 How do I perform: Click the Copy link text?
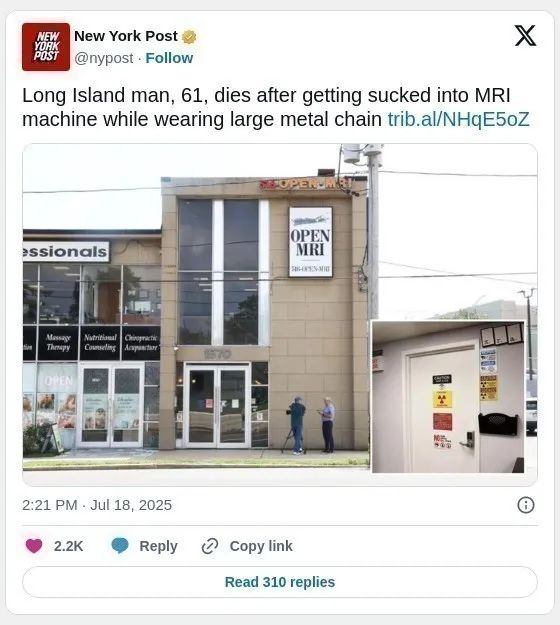pyautogui.click(x=261, y=546)
